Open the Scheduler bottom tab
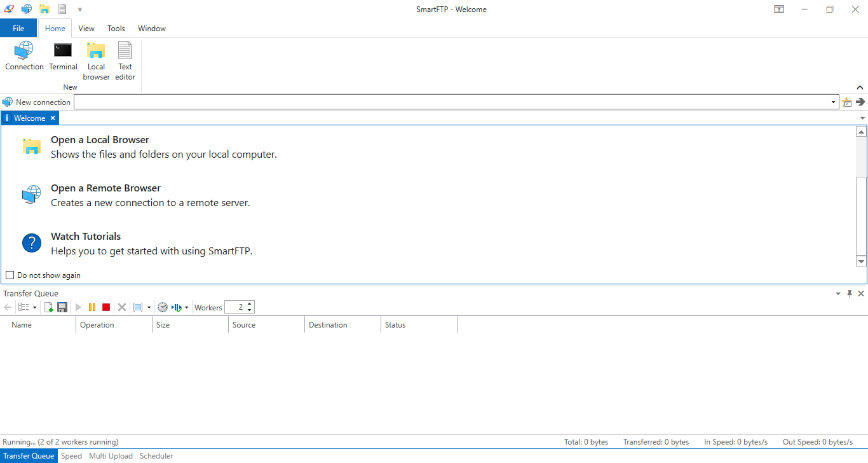The height and width of the screenshot is (463, 868). [156, 456]
